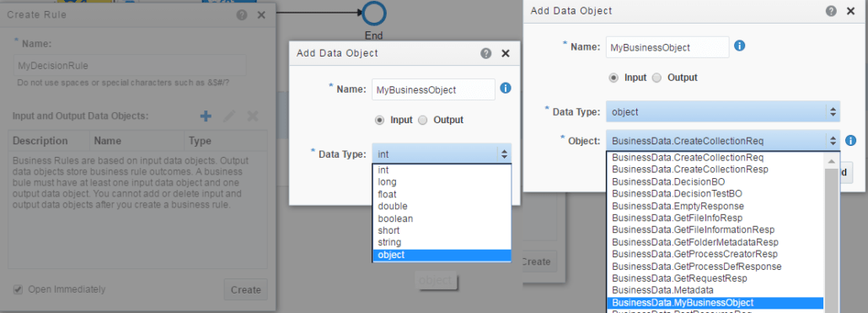The width and height of the screenshot is (868, 313).
Task: Select Output radio in middle dialog
Action: pos(422,120)
